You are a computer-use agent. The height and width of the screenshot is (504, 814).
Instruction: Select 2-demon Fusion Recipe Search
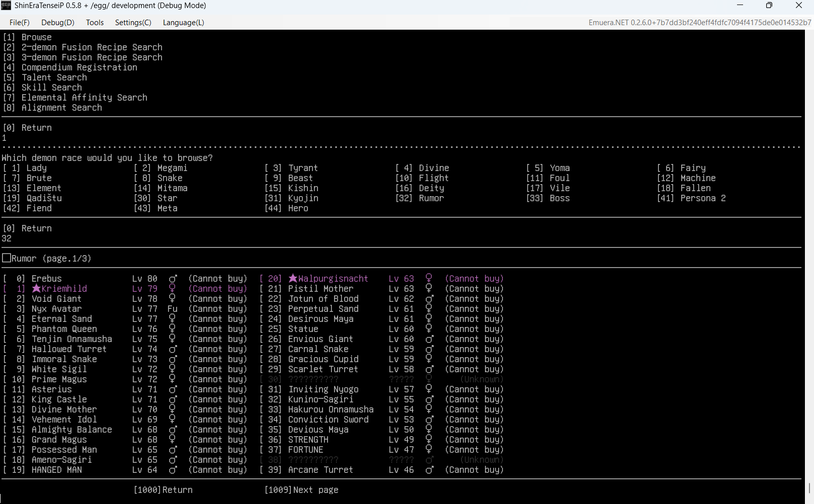pyautogui.click(x=83, y=47)
